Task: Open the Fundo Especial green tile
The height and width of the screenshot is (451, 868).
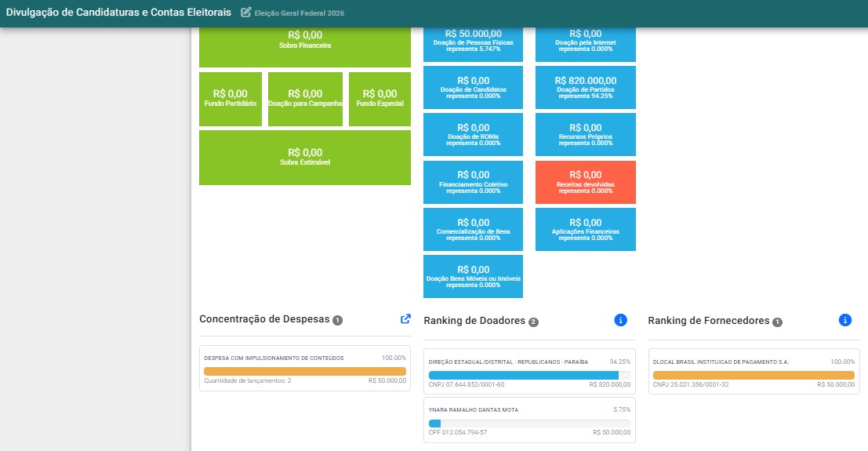Action: point(380,99)
